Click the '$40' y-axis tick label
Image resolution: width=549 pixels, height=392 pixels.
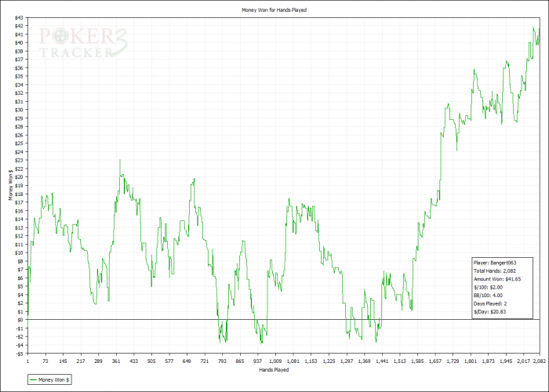coord(19,42)
